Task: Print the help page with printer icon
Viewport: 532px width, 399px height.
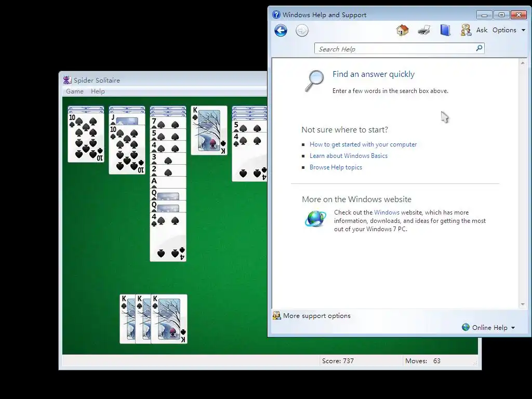Action: pos(424,30)
